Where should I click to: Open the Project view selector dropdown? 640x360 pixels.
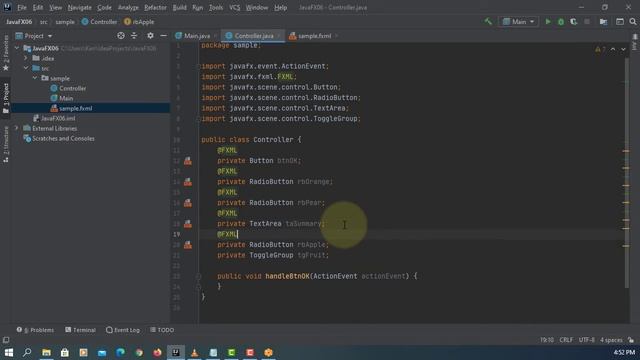click(34, 36)
